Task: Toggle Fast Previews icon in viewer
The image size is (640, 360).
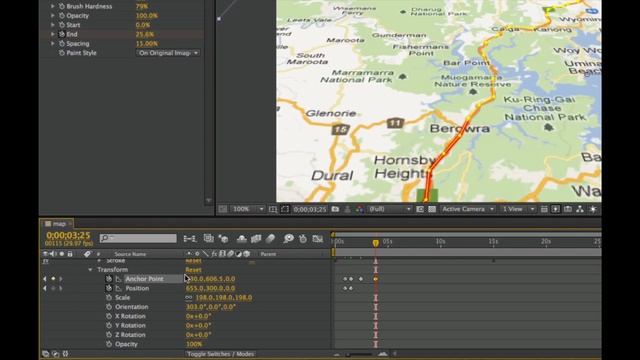Action: tap(556, 209)
